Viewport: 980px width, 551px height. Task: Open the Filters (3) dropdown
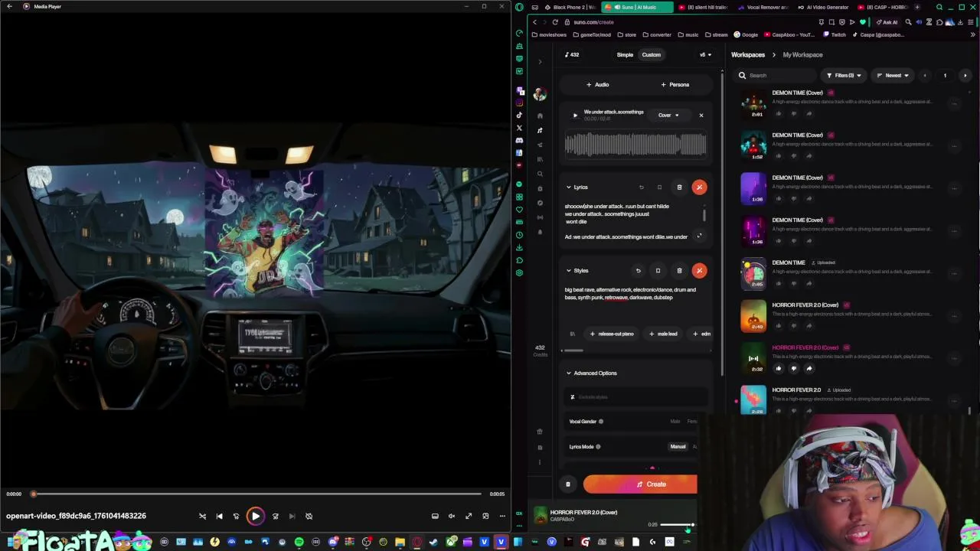pos(844,76)
